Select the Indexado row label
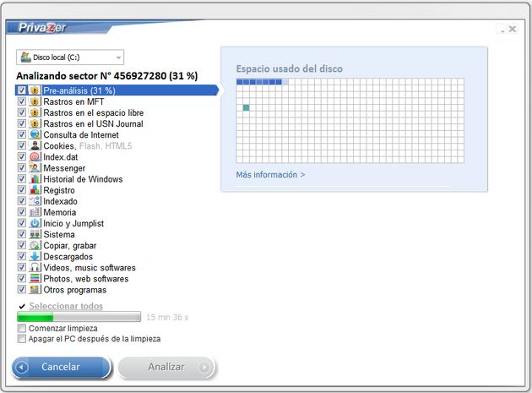Screen dimensions: 532x393 pyautogui.click(x=60, y=201)
